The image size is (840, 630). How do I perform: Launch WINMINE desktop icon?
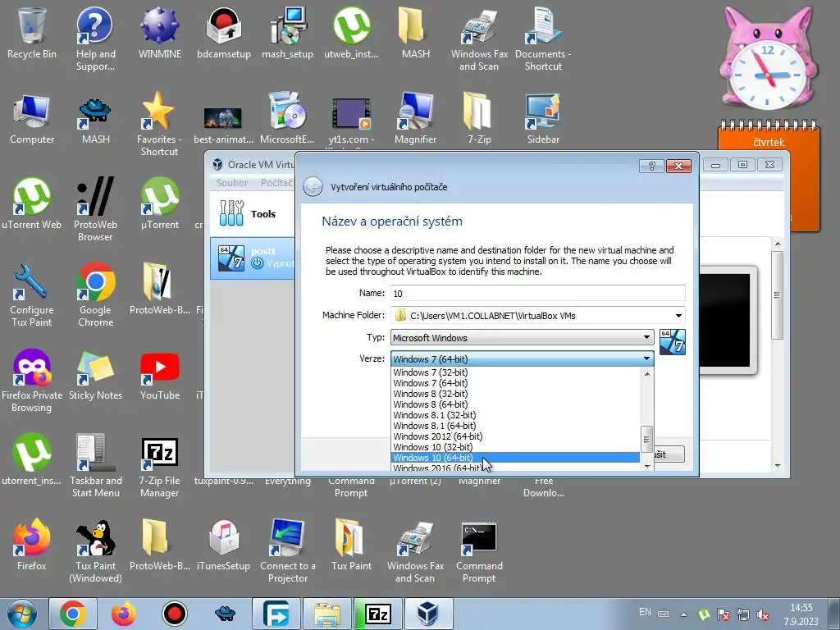click(x=160, y=33)
